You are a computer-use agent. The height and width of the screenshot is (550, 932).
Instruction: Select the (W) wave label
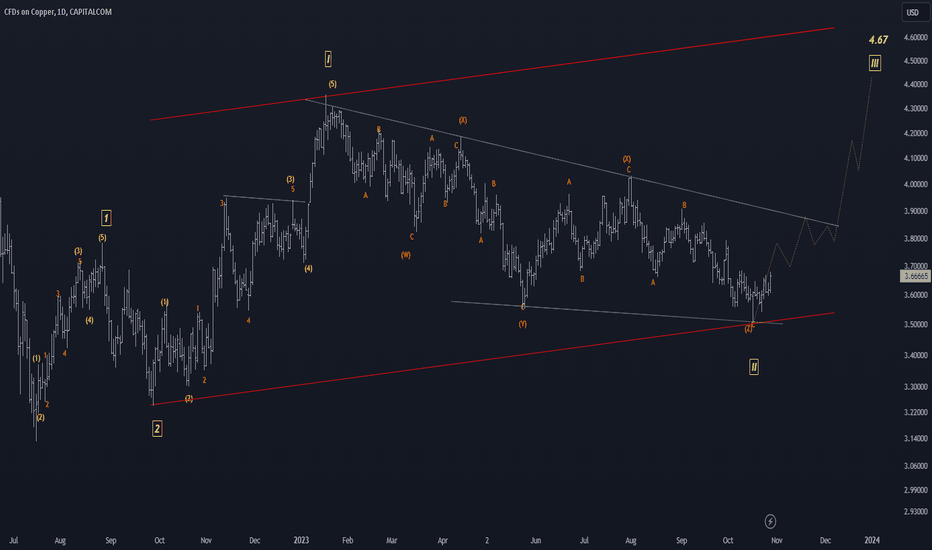(405, 255)
